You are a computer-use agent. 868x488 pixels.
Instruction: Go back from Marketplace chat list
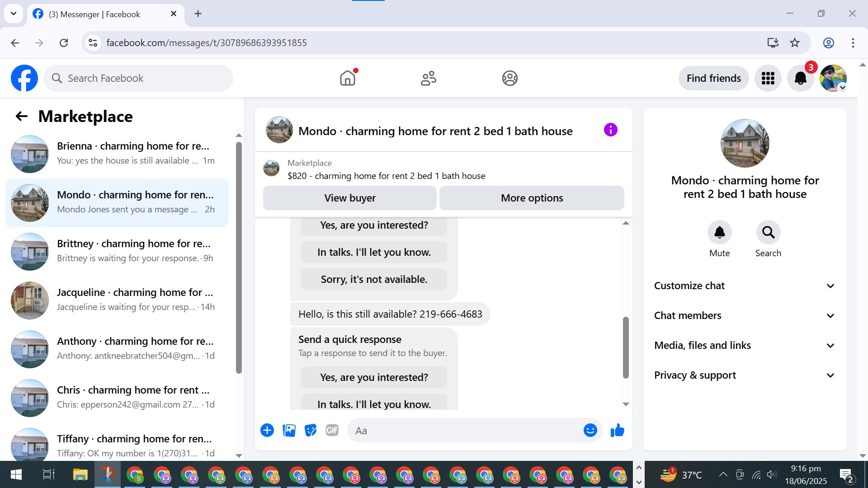click(22, 117)
